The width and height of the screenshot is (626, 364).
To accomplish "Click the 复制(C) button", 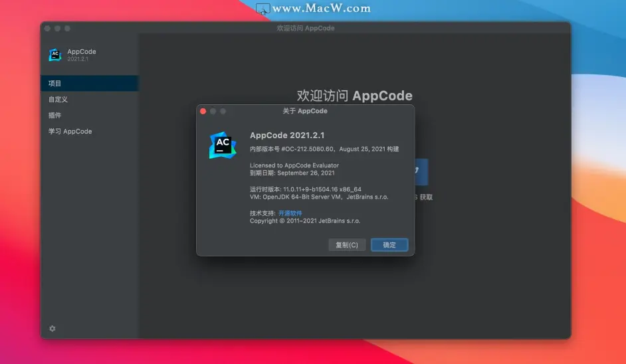I will pos(346,244).
